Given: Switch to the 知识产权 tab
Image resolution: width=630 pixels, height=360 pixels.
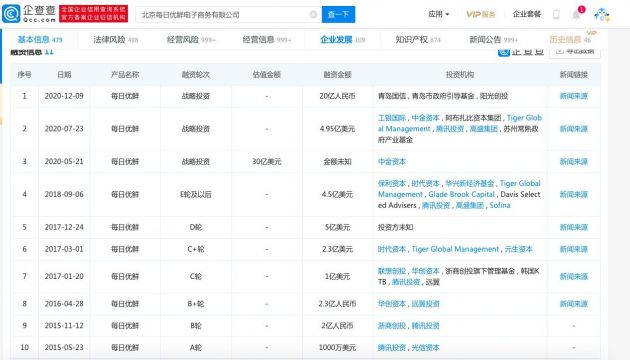Looking at the screenshot, I should pos(418,39).
